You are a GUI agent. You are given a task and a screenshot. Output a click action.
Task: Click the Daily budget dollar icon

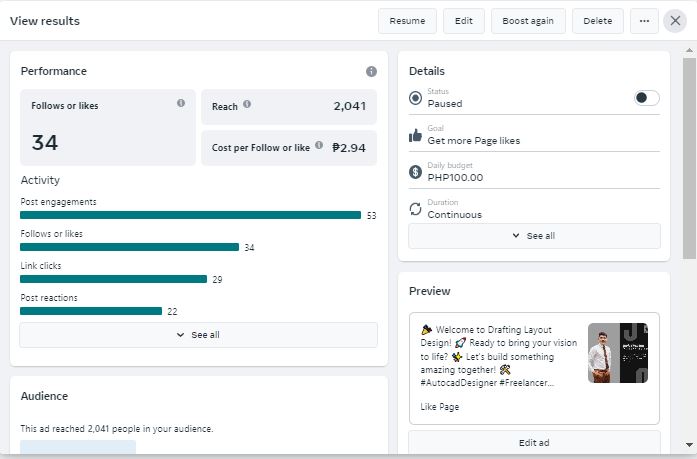click(416, 172)
